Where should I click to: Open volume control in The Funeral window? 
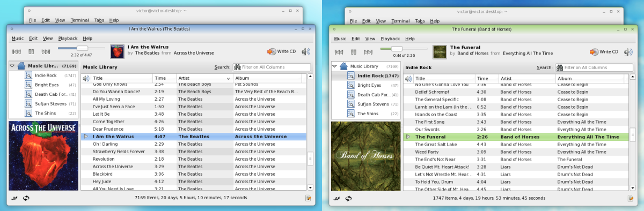[628, 51]
